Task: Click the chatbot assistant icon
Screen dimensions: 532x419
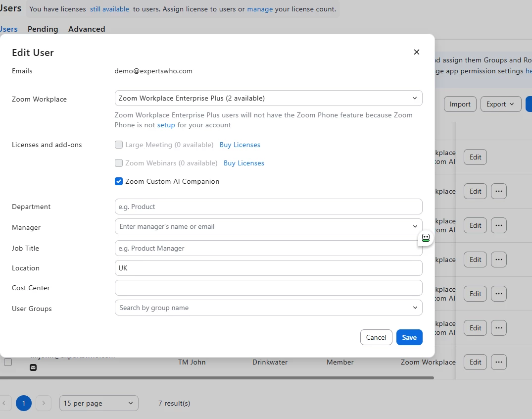Action: coord(426,238)
